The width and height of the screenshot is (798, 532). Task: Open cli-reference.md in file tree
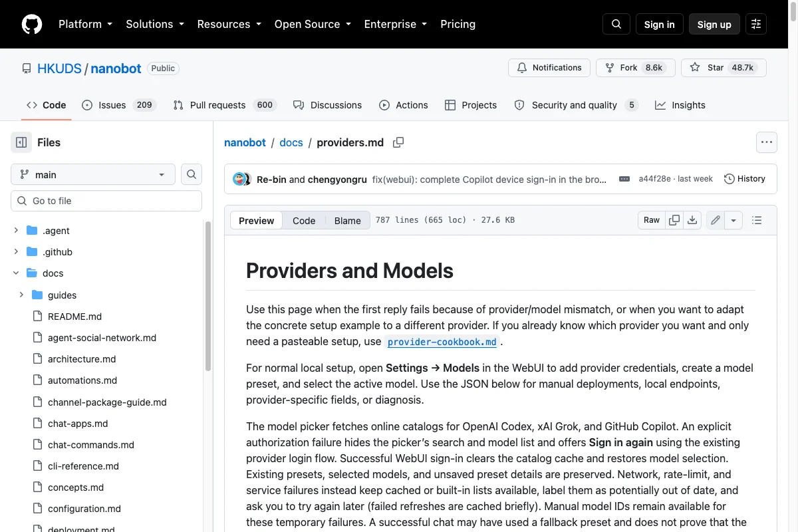click(83, 465)
